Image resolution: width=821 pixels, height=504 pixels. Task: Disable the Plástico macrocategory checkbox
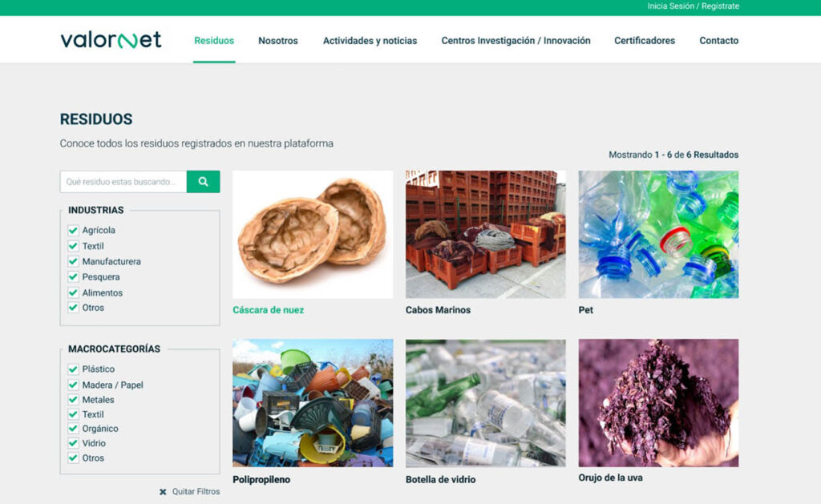73,369
